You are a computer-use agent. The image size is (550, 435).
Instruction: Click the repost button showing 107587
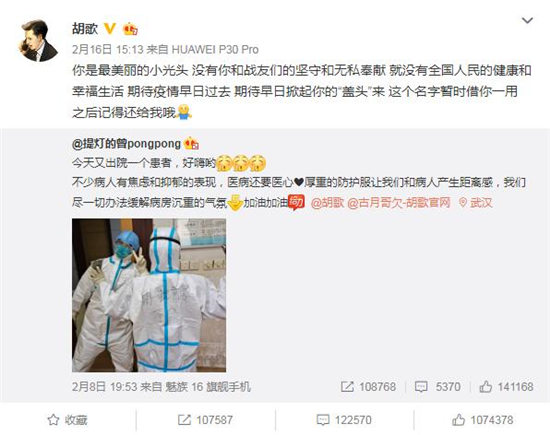point(205,420)
